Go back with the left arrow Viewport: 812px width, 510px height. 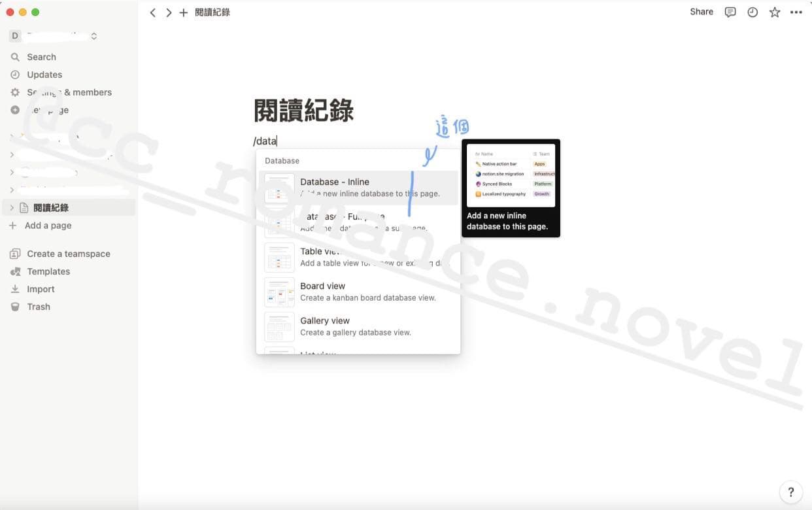[x=152, y=12]
